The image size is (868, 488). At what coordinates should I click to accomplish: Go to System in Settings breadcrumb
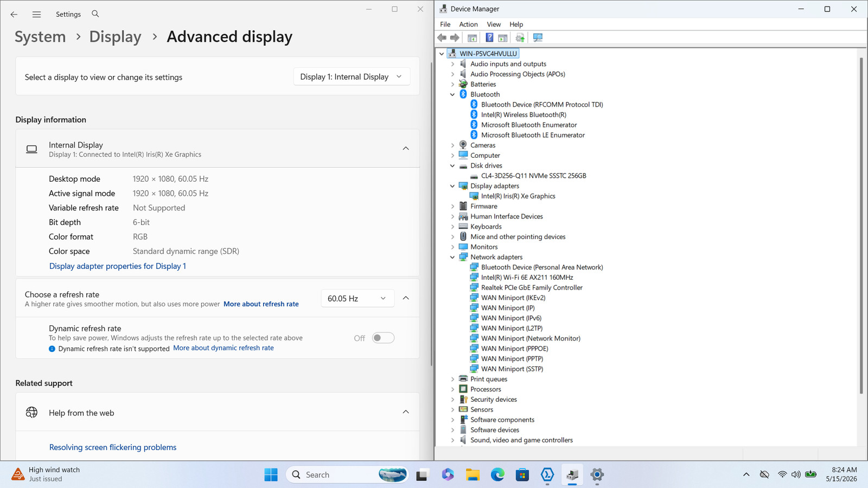pyautogui.click(x=40, y=37)
